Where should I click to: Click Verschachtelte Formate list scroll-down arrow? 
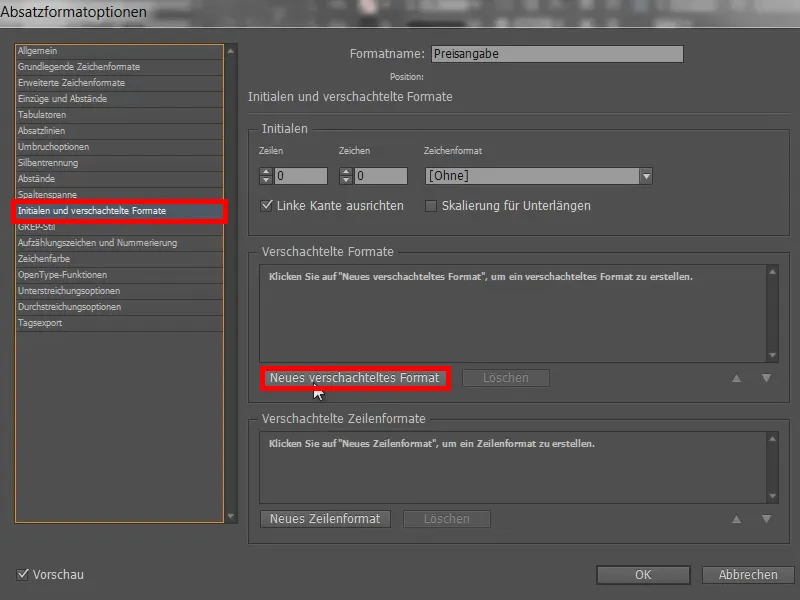[772, 355]
